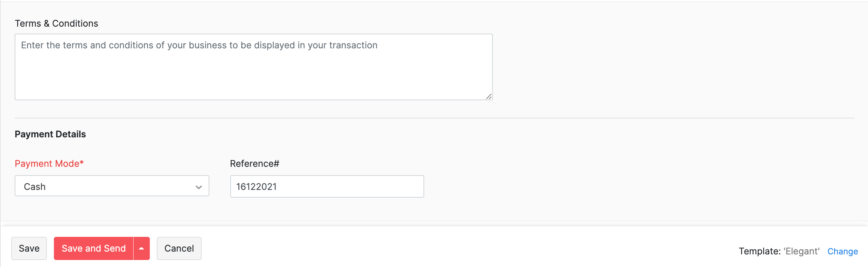
Task: Click the textarea resize handle
Action: (489, 96)
